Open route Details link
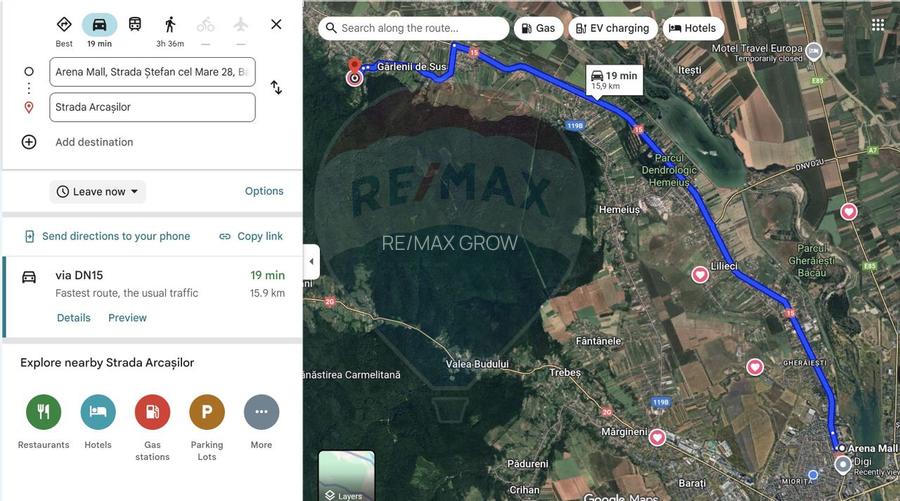Screen dimensions: 900x501 tap(73, 318)
